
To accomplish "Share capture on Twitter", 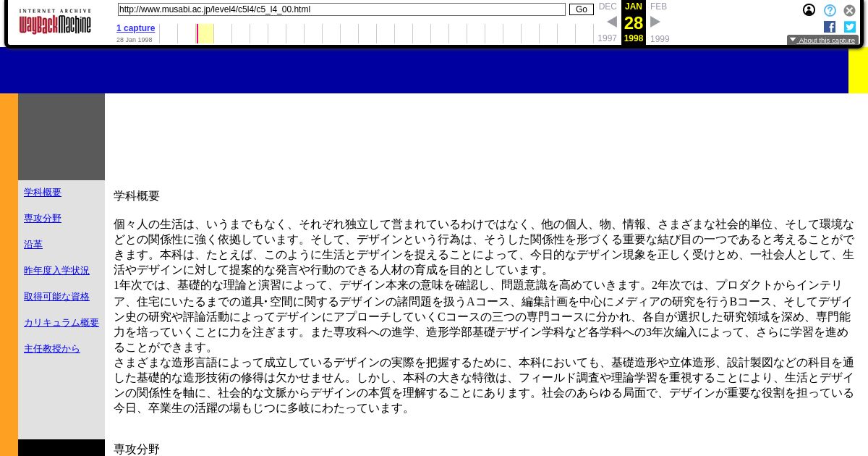I will click(x=849, y=27).
